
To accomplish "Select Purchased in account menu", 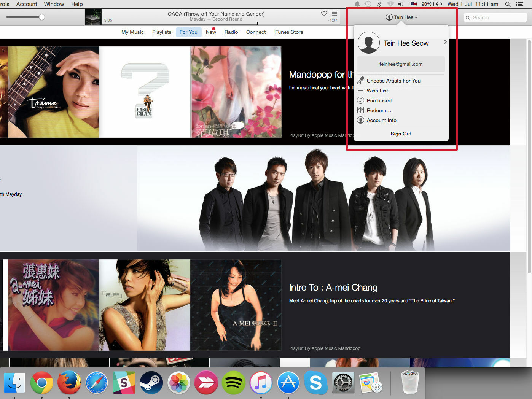I will click(x=379, y=100).
